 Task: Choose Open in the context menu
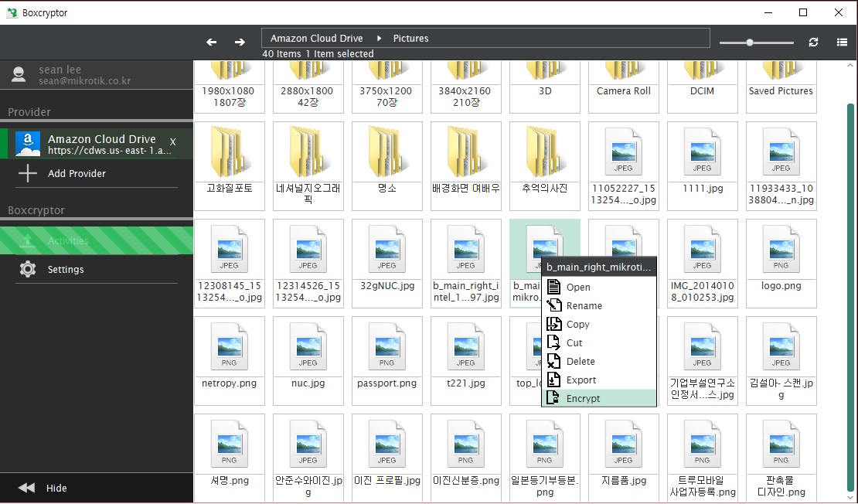598,288
